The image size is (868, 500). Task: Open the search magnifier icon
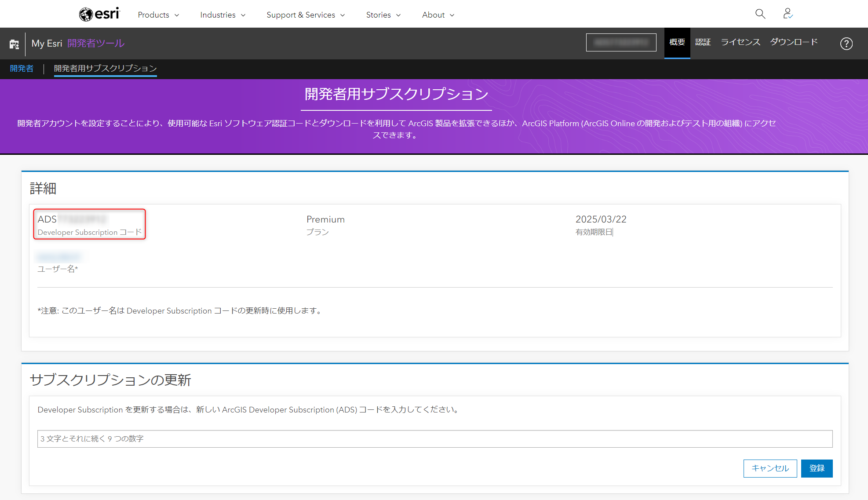[x=760, y=14]
